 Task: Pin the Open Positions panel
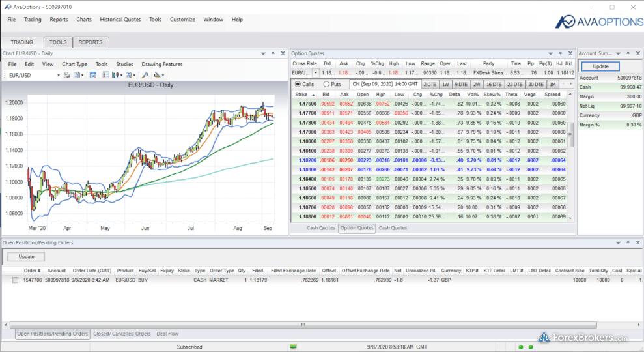pyautogui.click(x=628, y=242)
